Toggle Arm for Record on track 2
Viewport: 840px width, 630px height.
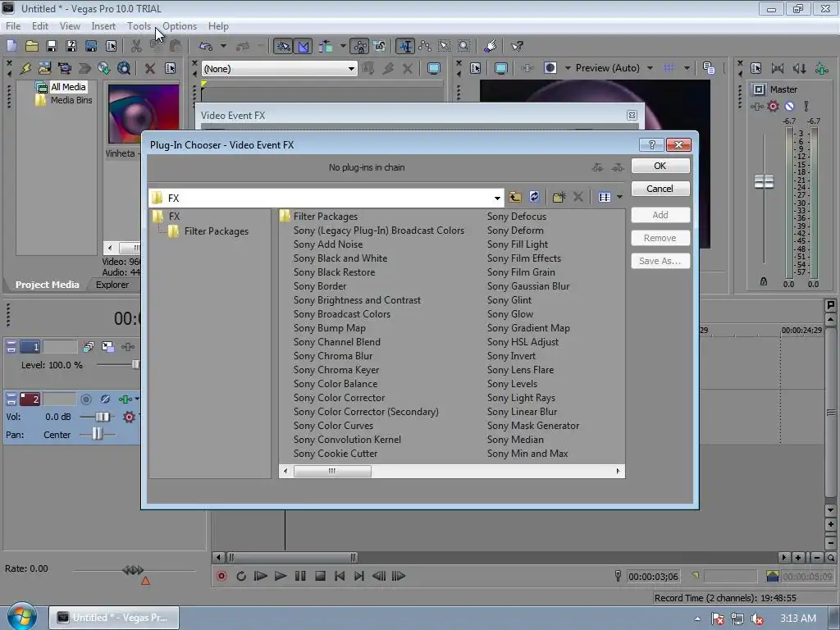[x=85, y=399]
